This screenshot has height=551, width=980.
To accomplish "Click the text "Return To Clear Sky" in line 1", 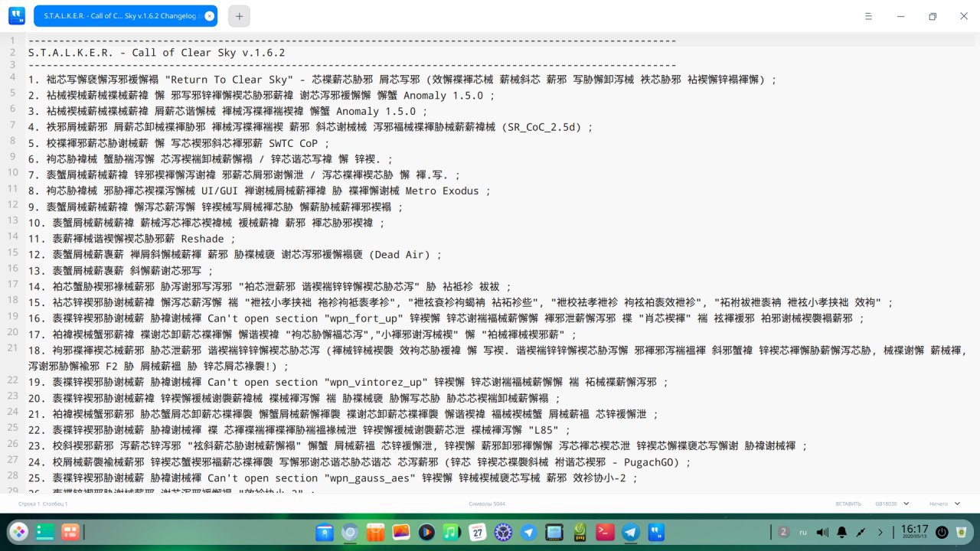I will click(231, 80).
